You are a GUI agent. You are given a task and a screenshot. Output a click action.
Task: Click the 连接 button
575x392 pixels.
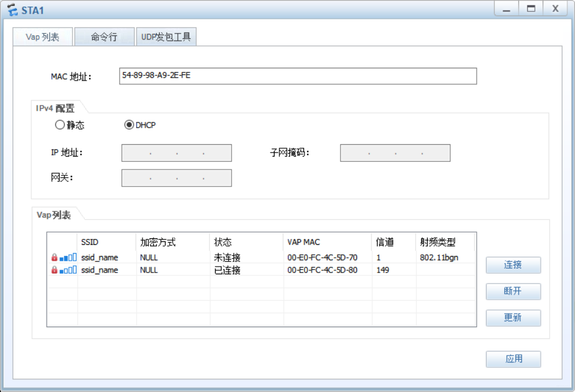(x=513, y=265)
